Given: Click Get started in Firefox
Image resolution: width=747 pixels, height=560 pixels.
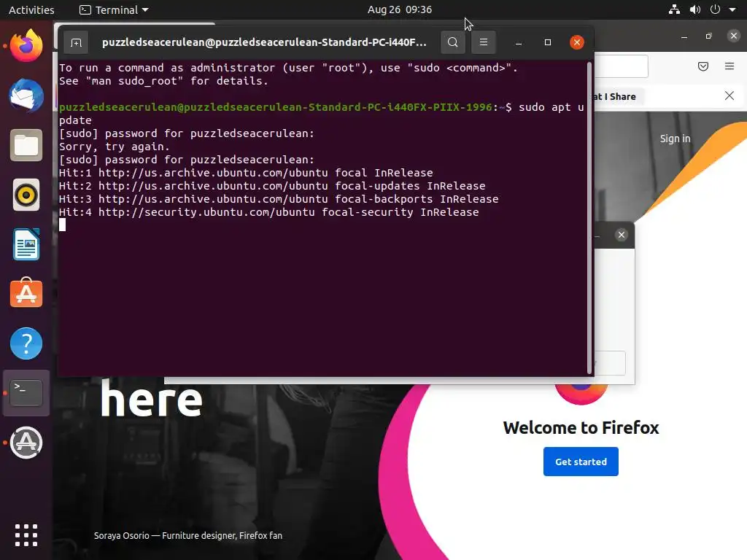Looking at the screenshot, I should tap(581, 462).
